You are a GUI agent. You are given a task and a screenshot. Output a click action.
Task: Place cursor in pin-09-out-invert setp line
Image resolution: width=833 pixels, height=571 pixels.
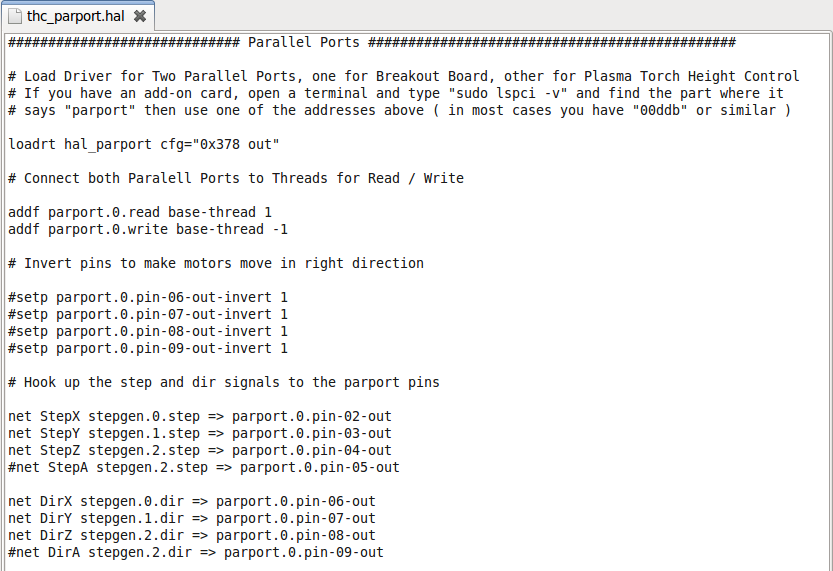[148, 348]
